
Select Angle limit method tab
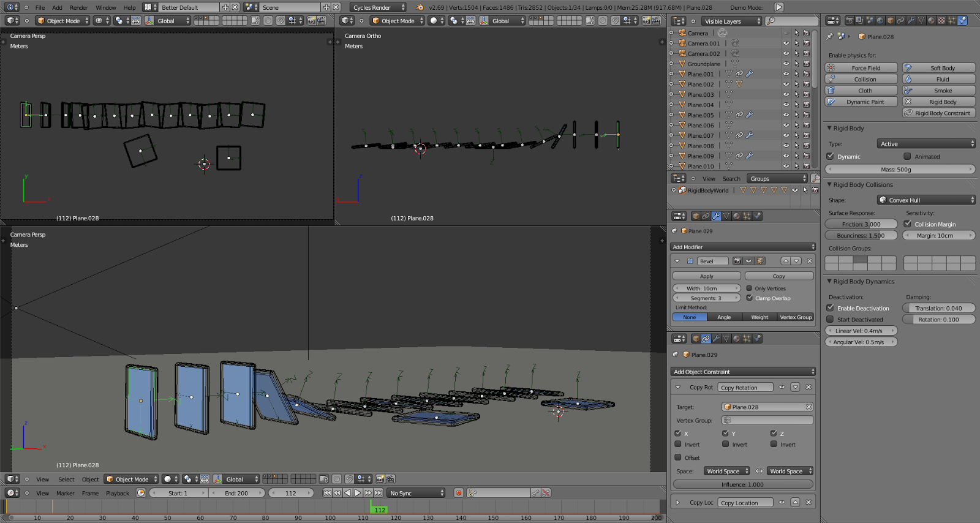pos(724,317)
